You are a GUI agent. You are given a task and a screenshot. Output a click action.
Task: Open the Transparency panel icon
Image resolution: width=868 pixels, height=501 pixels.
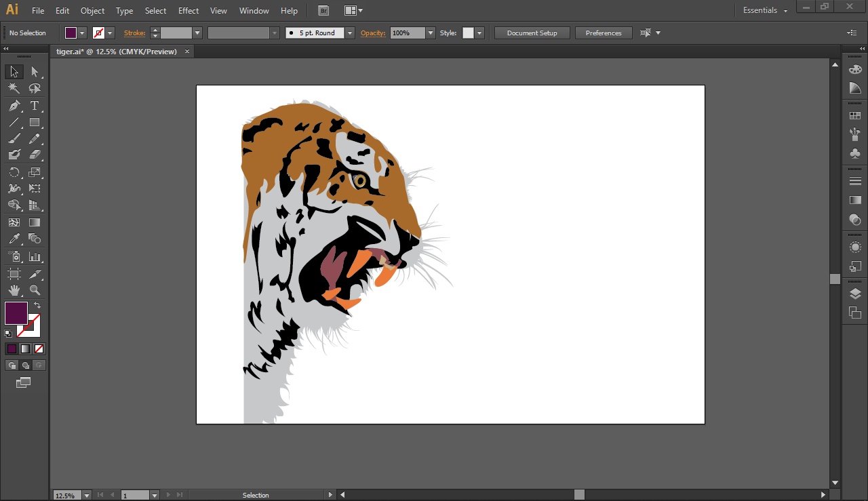click(855, 220)
